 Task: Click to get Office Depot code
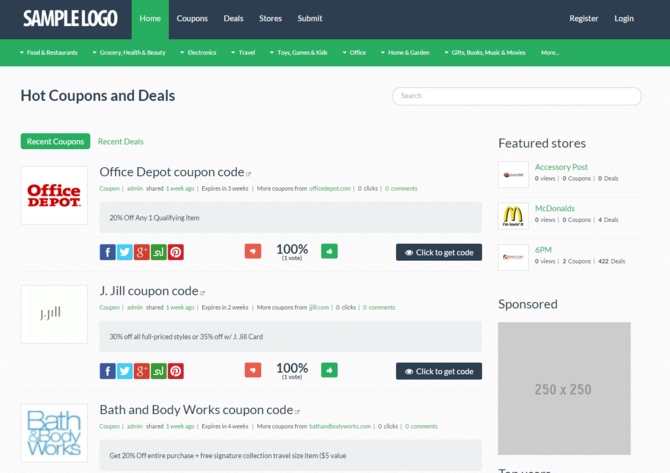(439, 252)
